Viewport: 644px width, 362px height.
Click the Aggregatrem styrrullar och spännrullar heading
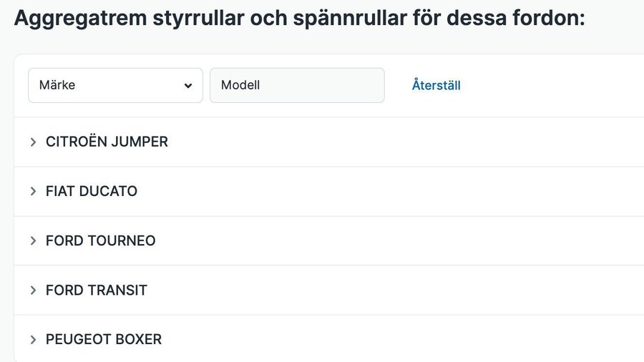299,19
